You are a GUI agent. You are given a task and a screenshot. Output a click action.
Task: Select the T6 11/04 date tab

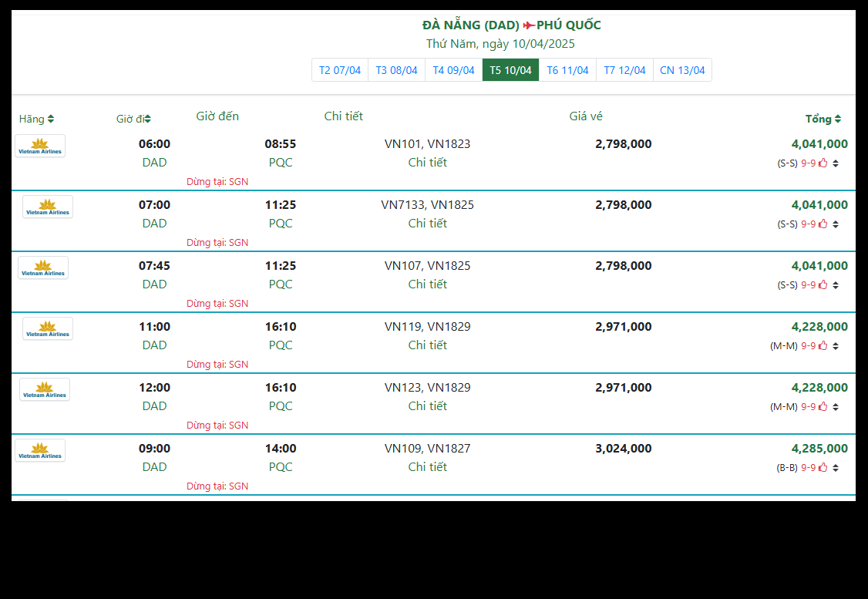(x=567, y=70)
